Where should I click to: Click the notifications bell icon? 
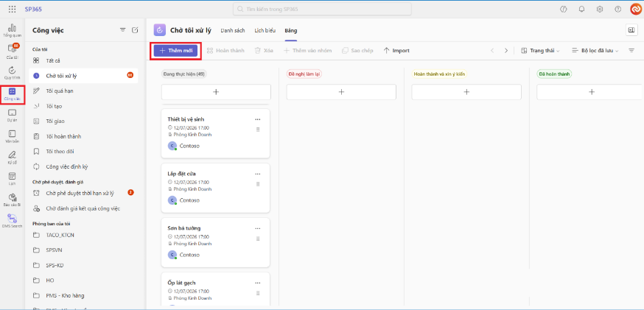click(581, 9)
